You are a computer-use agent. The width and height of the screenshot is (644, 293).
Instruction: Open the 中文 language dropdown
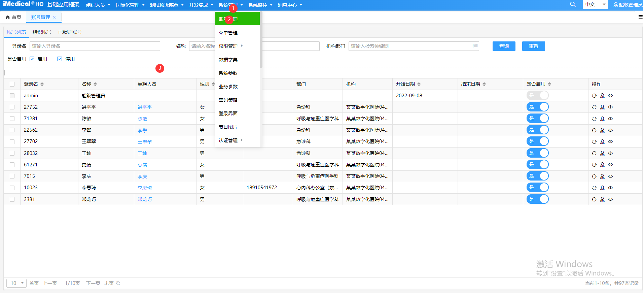[x=595, y=4]
